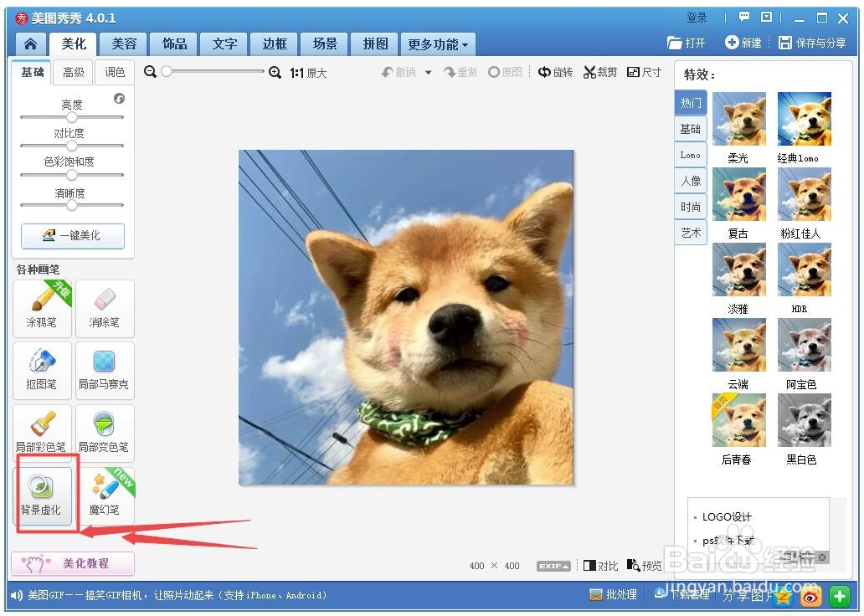Screen dimensions: 864x616
Task: Open the 背景虚化 background blur tool
Action: pyautogui.click(x=42, y=495)
